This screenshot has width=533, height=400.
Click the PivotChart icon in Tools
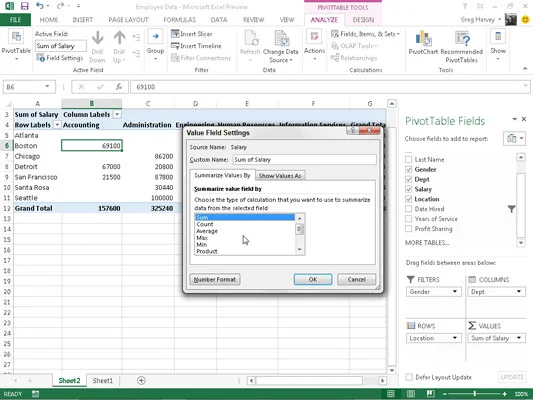(423, 38)
